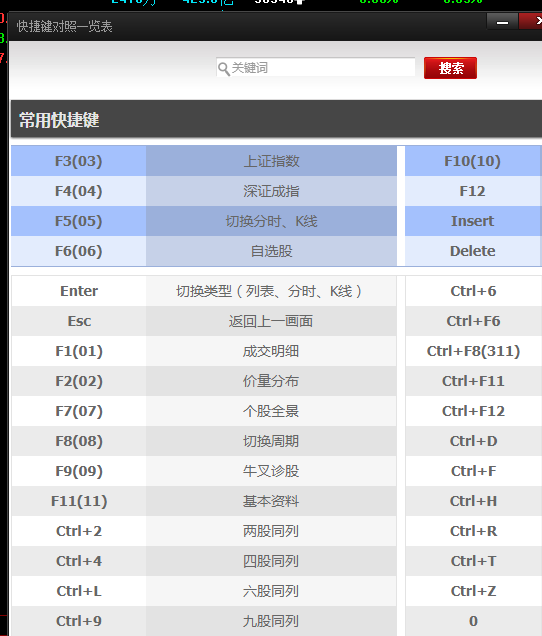The height and width of the screenshot is (636, 542).
Task: Select the Esc 返回上一画面 row
Action: pyautogui.click(x=204, y=321)
